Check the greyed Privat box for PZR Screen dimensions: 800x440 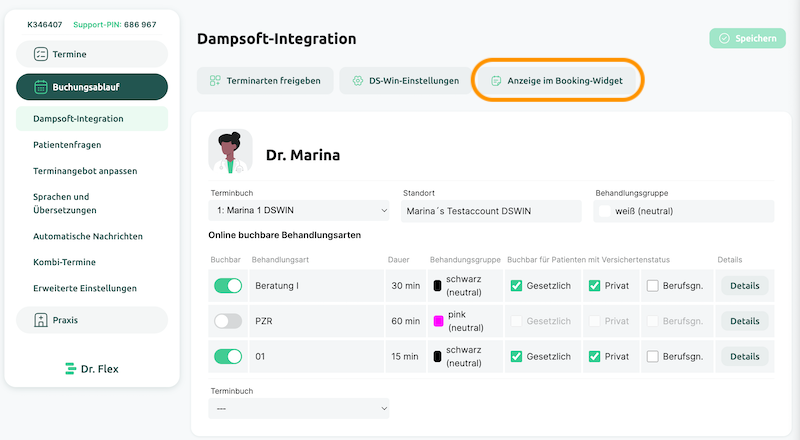[x=594, y=321]
